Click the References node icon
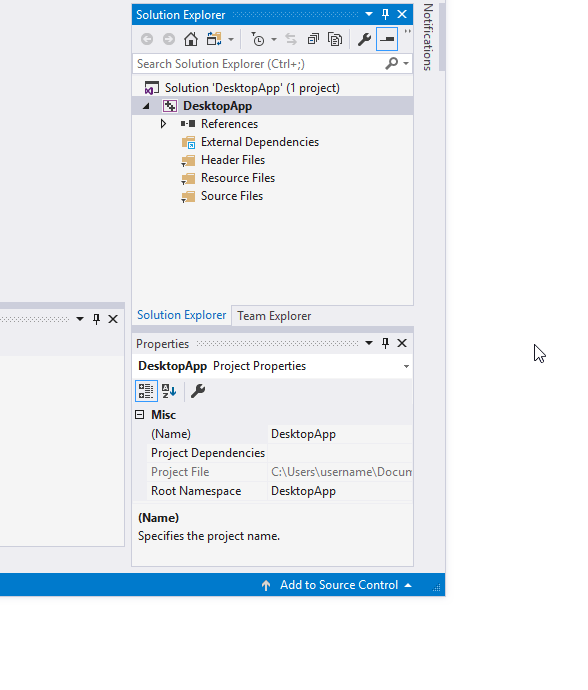Image resolution: width=588 pixels, height=690 pixels. click(x=188, y=124)
